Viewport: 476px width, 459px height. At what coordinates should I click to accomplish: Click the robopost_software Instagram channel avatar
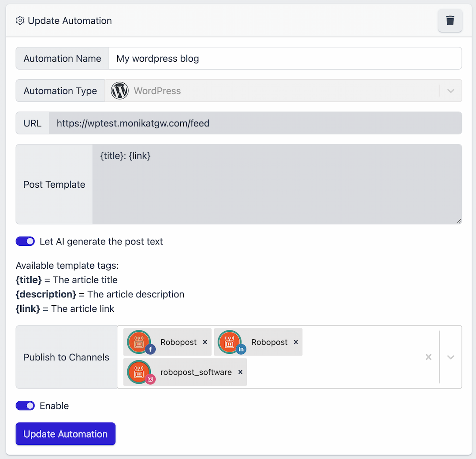[x=139, y=372]
